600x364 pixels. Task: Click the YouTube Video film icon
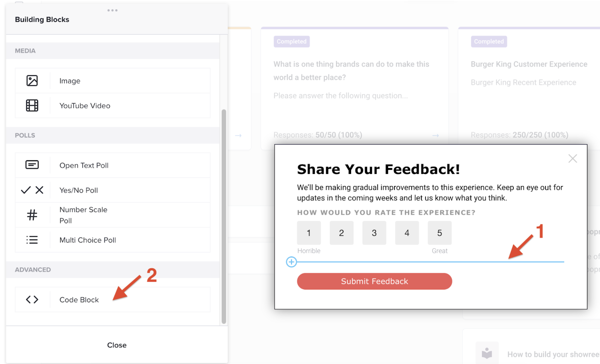[x=32, y=105]
